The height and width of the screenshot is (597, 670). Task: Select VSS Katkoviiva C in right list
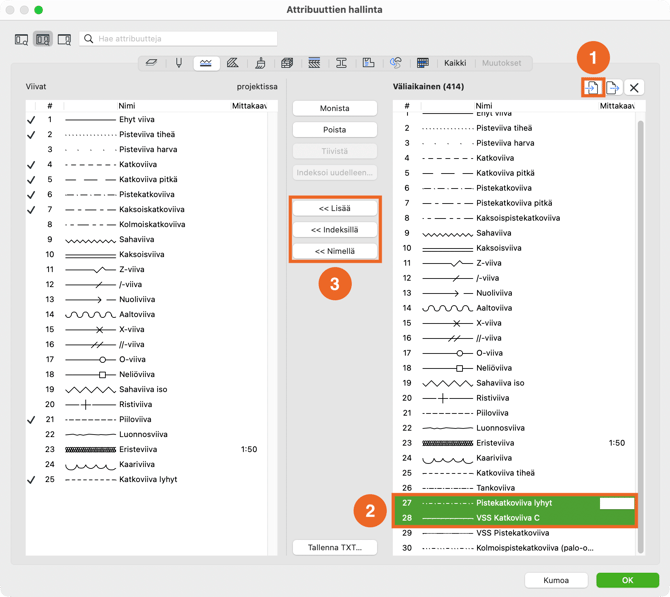pos(508,518)
